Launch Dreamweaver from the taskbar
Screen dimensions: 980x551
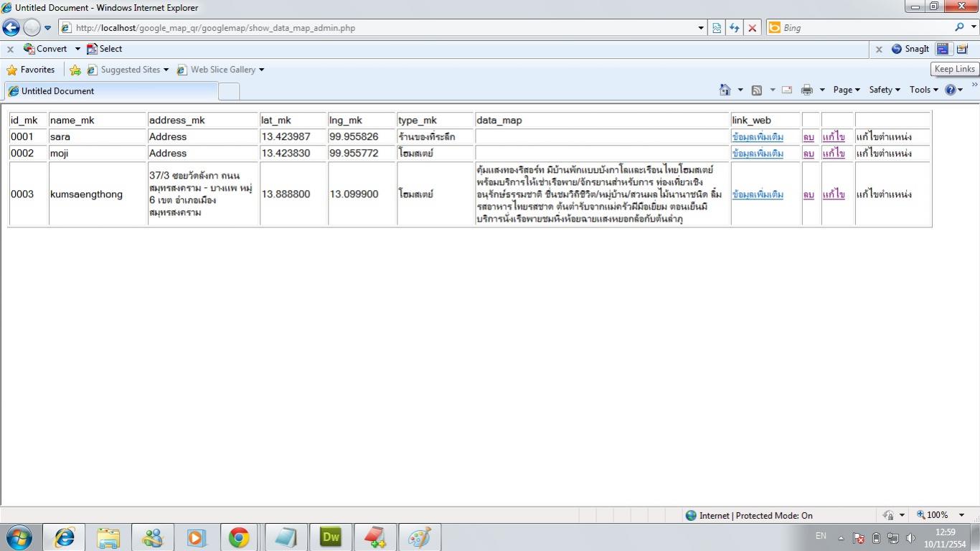pos(331,537)
